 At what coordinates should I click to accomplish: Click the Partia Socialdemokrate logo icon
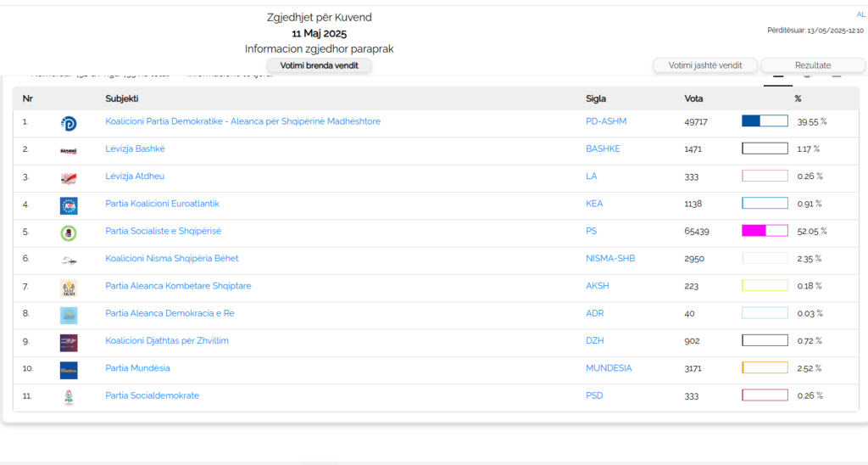(x=69, y=397)
